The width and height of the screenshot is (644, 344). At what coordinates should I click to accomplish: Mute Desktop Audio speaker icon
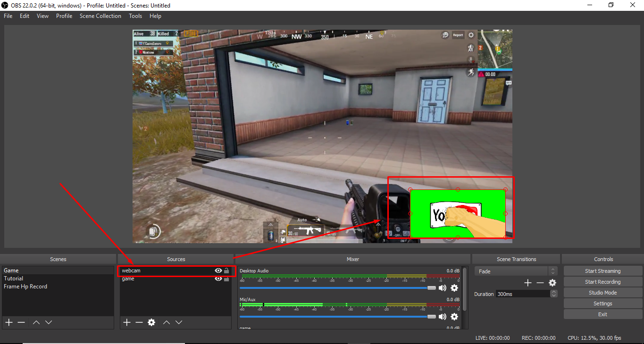coord(443,288)
